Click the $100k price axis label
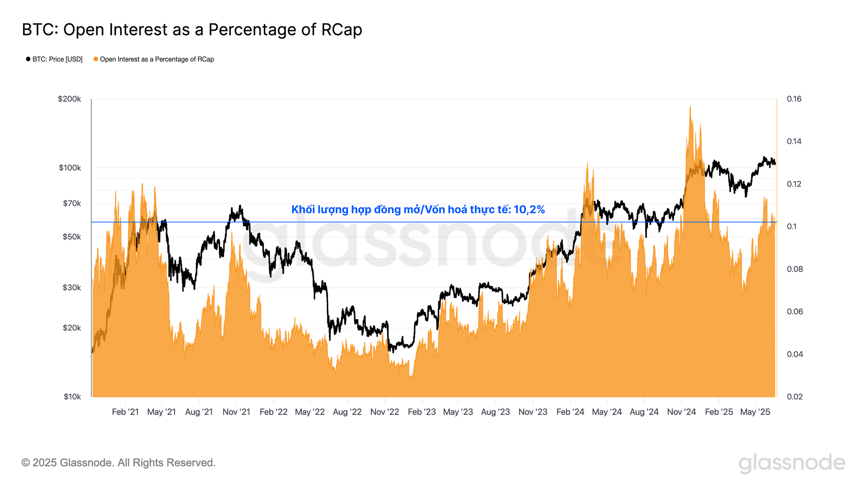 point(70,168)
